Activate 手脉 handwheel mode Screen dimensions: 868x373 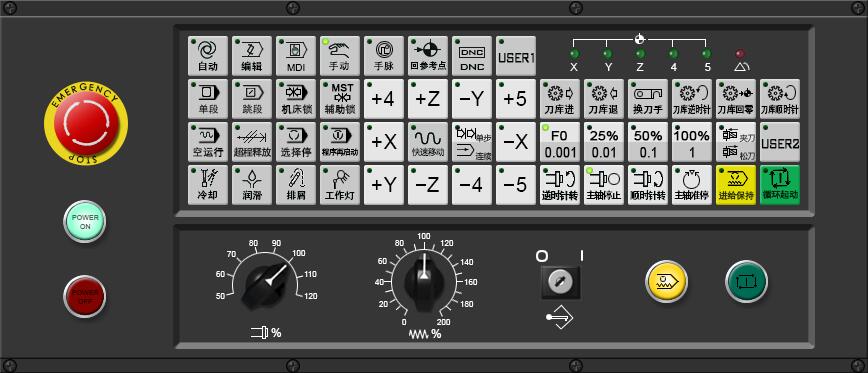384,56
